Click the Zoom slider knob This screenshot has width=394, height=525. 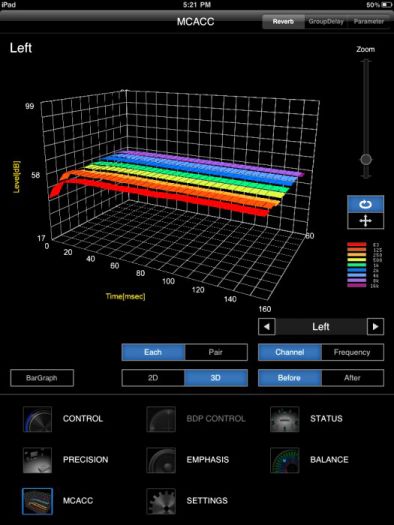point(366,159)
